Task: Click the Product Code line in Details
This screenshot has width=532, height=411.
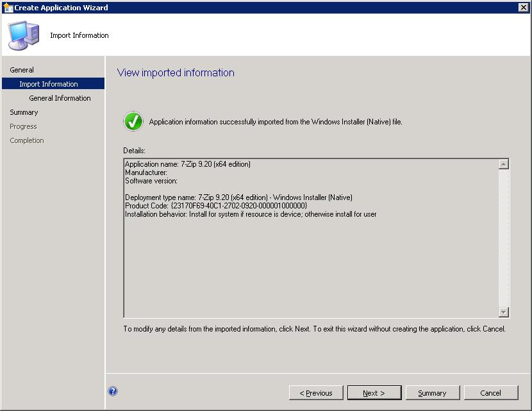Action: tap(216, 206)
